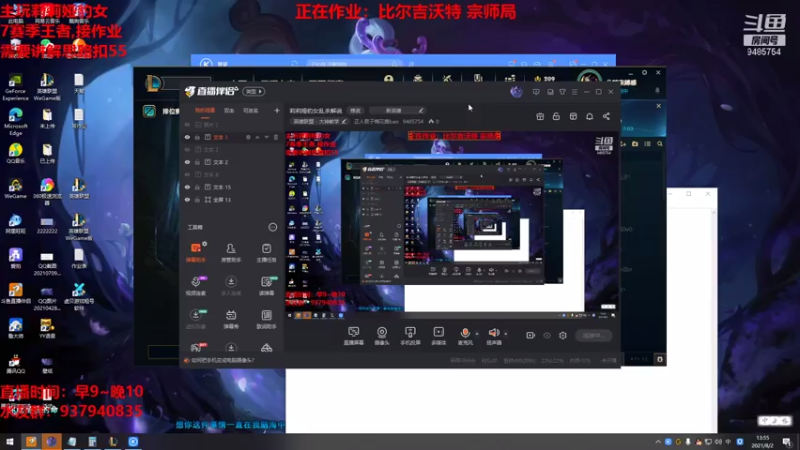Click the taskbar clock
Screen dimensions: 800x450
pos(763,442)
